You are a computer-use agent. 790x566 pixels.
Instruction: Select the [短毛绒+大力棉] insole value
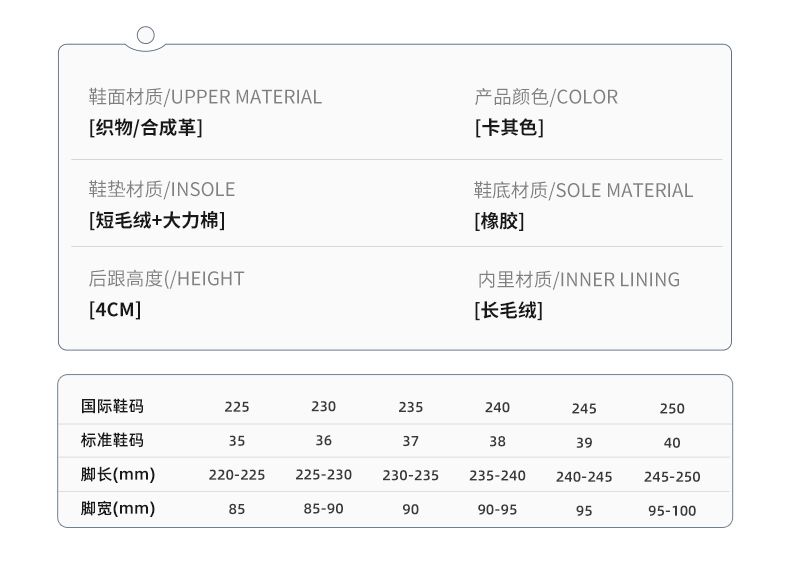click(157, 221)
